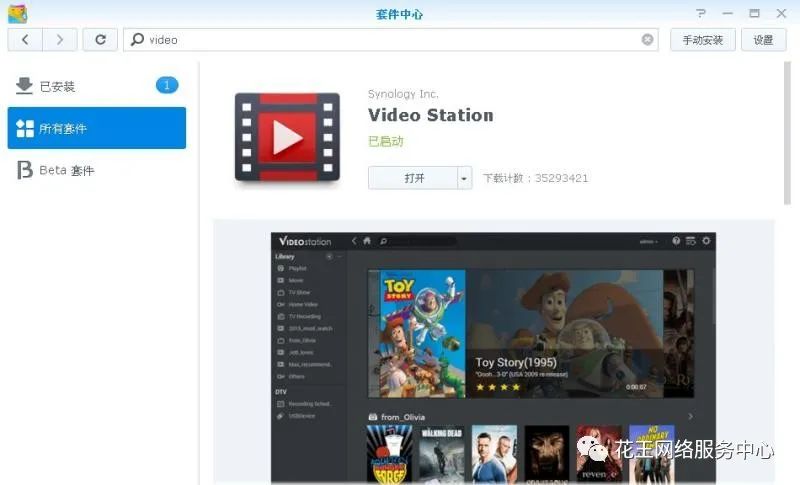Image resolution: width=800 pixels, height=485 pixels.
Task: Minimize the Package Center window
Action: 728,13
